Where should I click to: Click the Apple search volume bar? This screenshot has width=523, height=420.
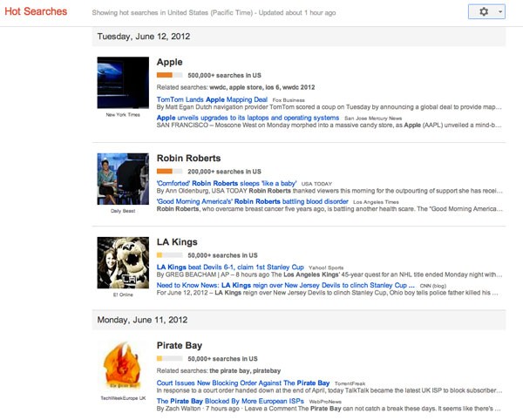[x=169, y=76]
